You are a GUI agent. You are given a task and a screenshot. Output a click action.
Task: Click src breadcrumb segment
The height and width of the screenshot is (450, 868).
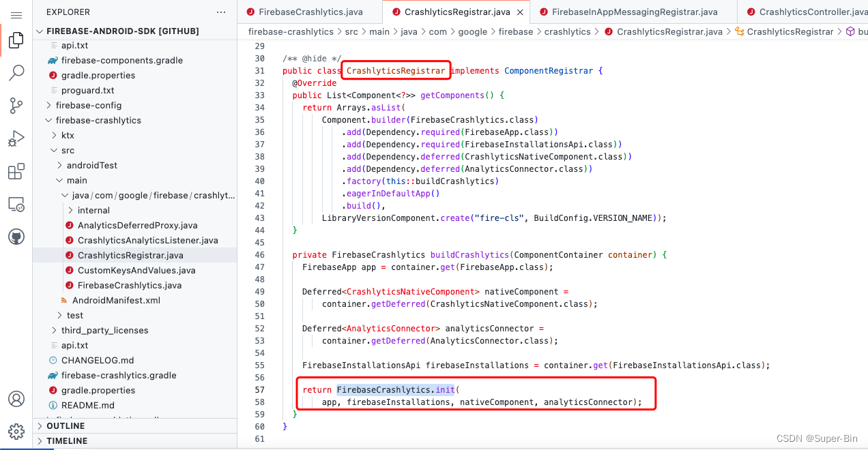coord(351,31)
